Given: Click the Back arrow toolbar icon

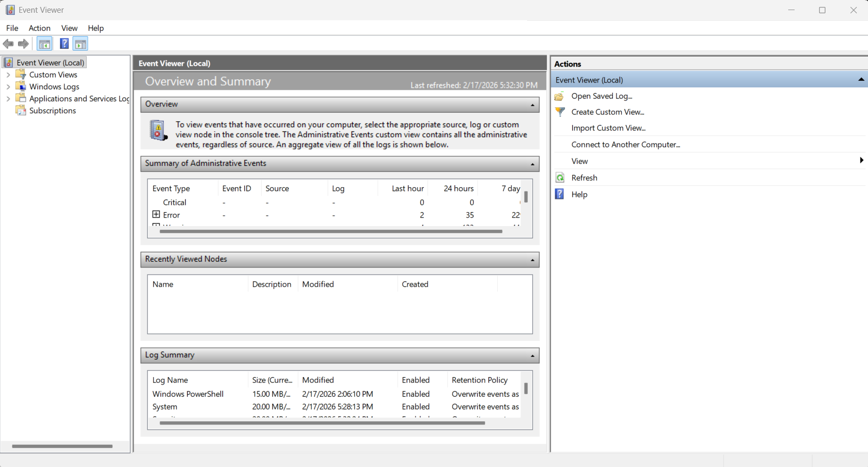Looking at the screenshot, I should [x=8, y=44].
